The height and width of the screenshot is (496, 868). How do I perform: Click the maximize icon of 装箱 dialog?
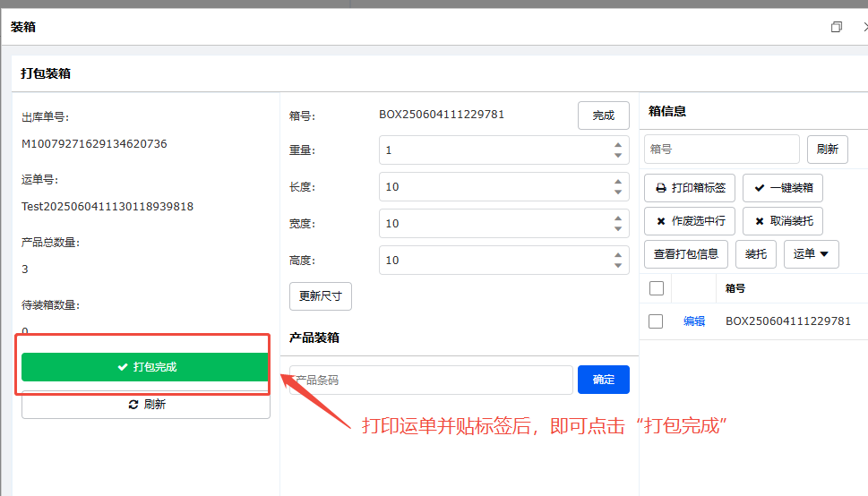(837, 27)
